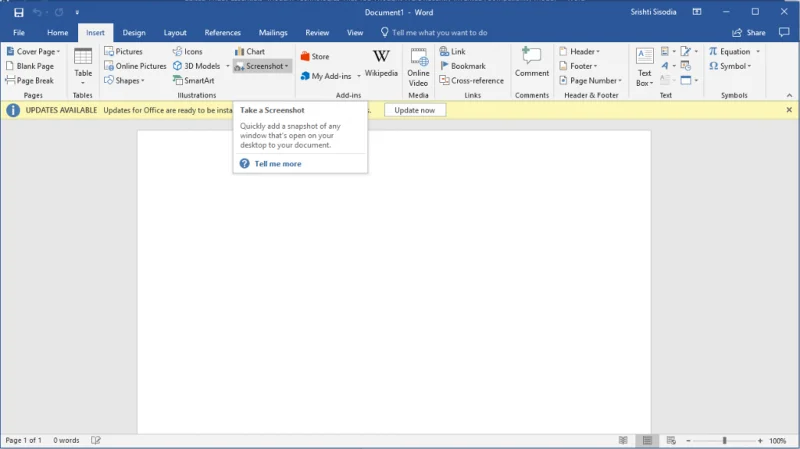Click the zoom slider handle

click(x=724, y=440)
